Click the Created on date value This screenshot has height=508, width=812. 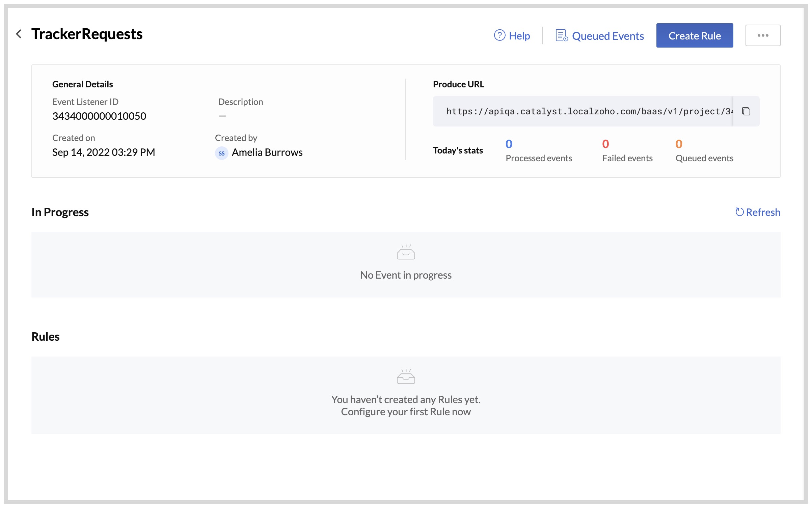click(103, 152)
